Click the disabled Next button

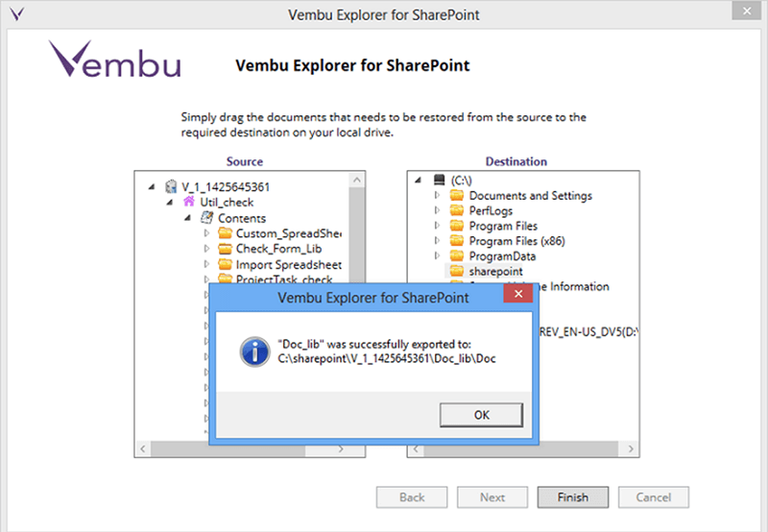point(492,497)
